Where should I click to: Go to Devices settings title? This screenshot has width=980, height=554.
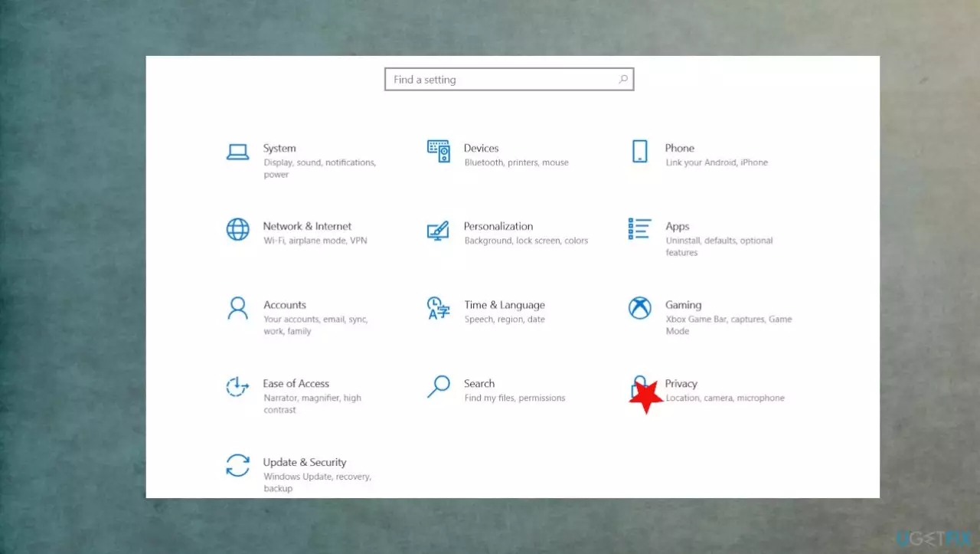coord(481,149)
